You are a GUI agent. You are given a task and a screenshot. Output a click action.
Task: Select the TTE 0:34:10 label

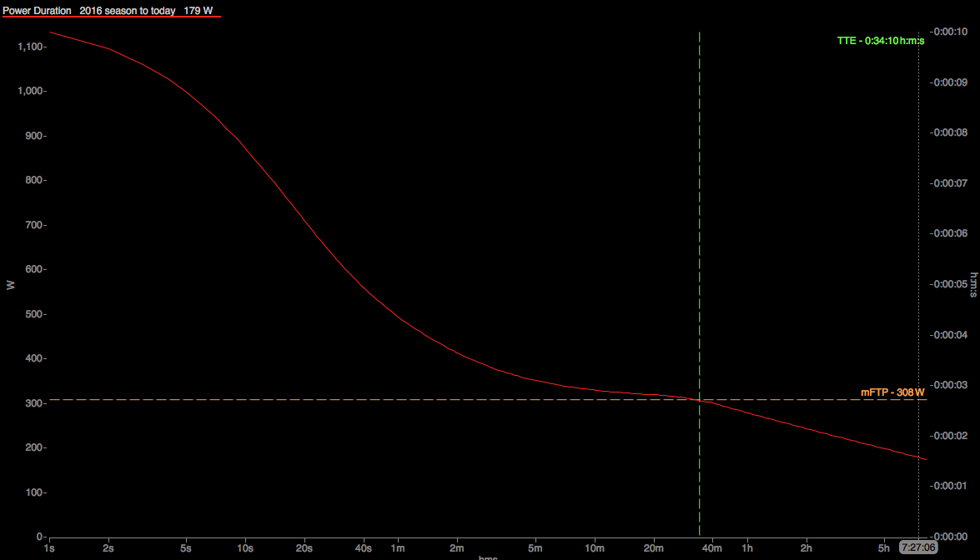(x=881, y=40)
